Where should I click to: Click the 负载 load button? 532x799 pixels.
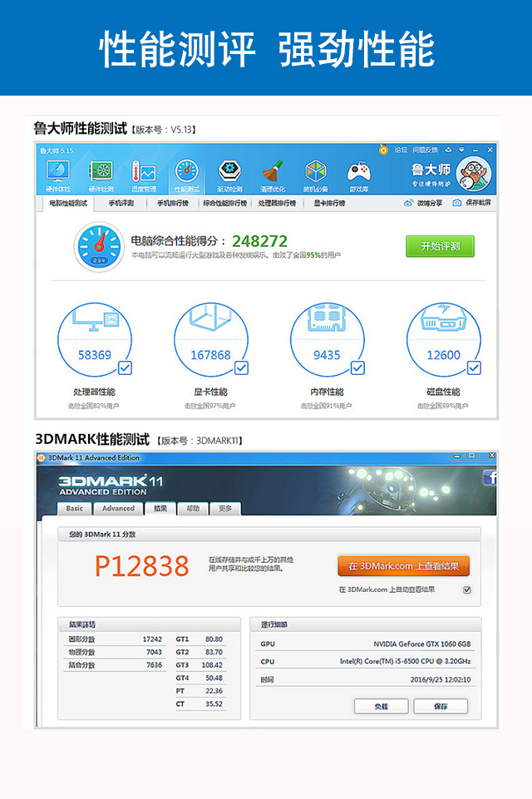[382, 706]
